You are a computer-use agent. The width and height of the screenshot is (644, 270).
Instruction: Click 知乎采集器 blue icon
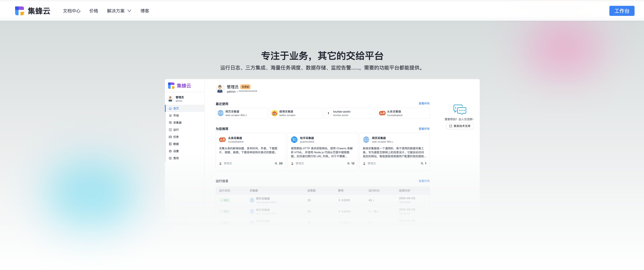(294, 140)
